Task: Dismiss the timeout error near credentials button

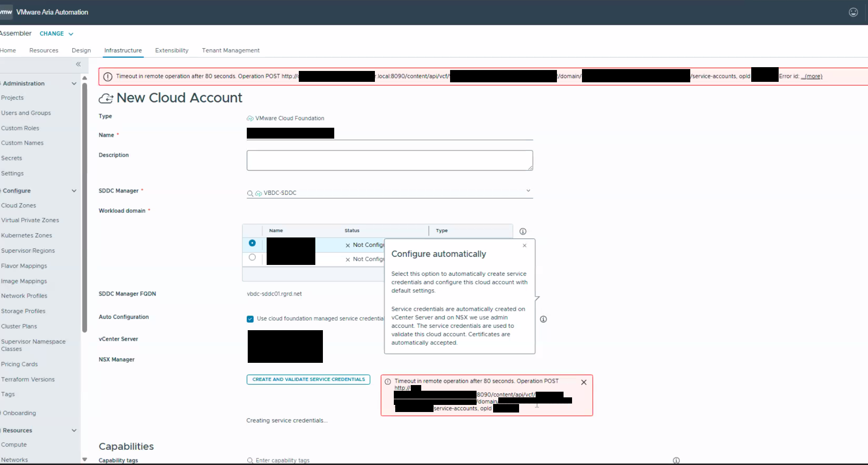Action: pos(583,382)
